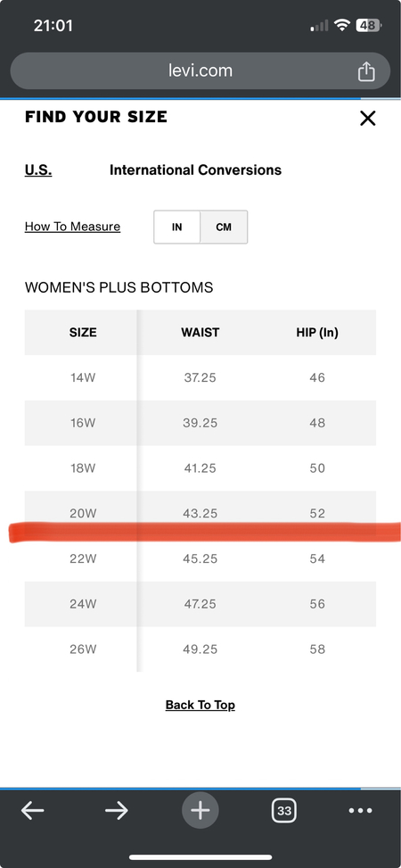Tap the share icon in address bar
Screen dimensions: 401x868
click(366, 71)
